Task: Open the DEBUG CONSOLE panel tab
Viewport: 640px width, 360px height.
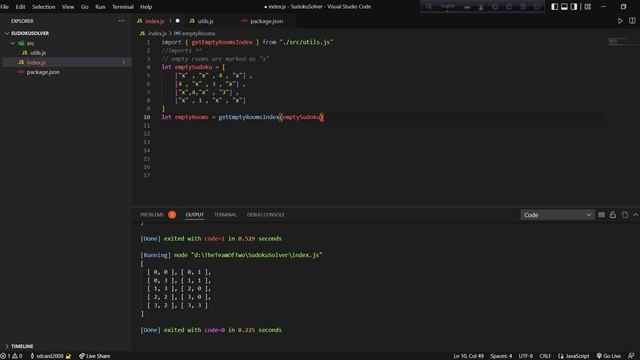Action: (265, 215)
